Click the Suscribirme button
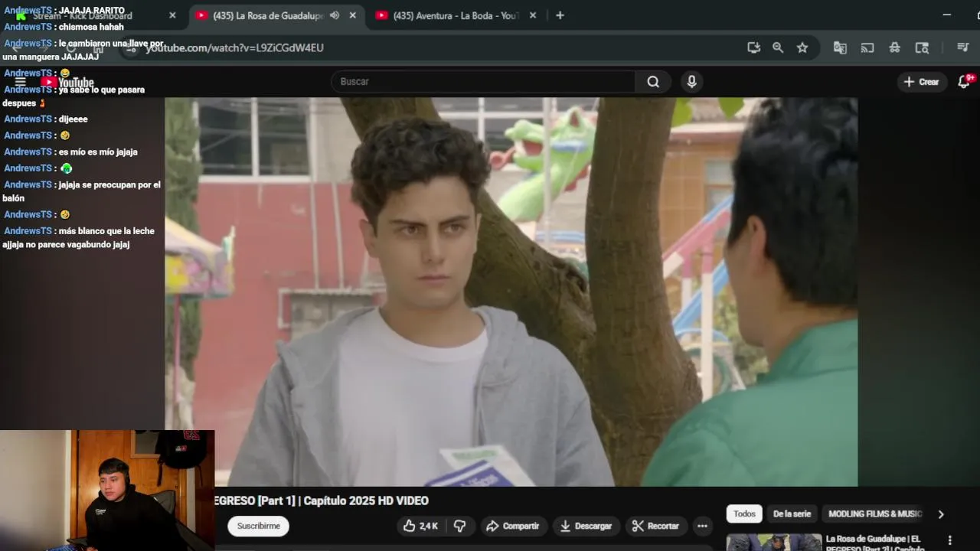The width and height of the screenshot is (980, 551). (x=259, y=526)
